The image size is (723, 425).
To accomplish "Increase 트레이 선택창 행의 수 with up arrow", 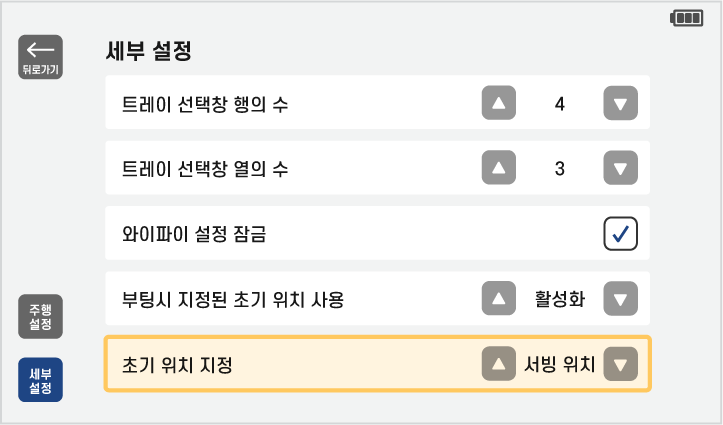I will (x=499, y=102).
